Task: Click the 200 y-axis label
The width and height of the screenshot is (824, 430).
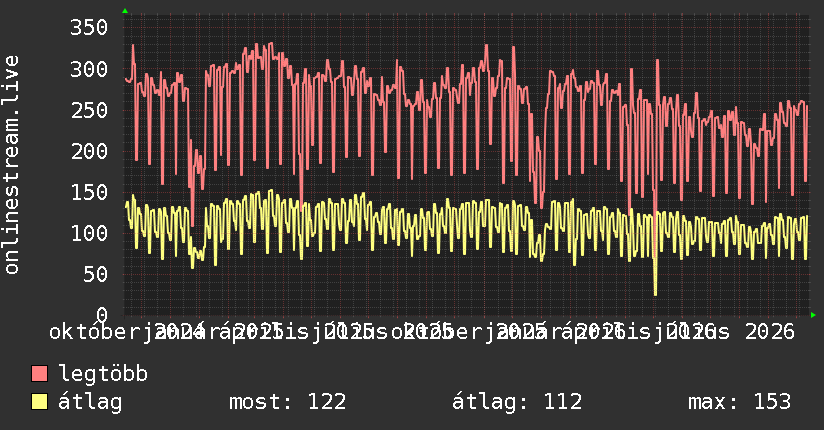Action: (x=89, y=151)
